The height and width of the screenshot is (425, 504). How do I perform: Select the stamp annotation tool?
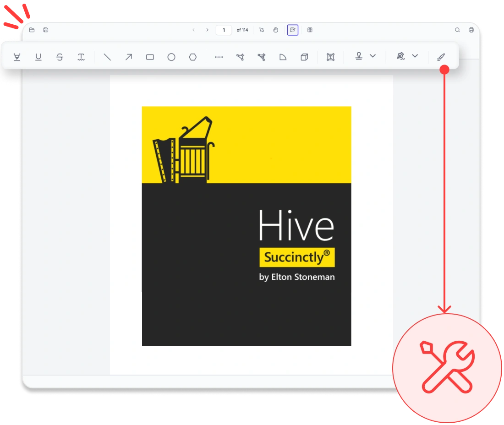click(359, 56)
